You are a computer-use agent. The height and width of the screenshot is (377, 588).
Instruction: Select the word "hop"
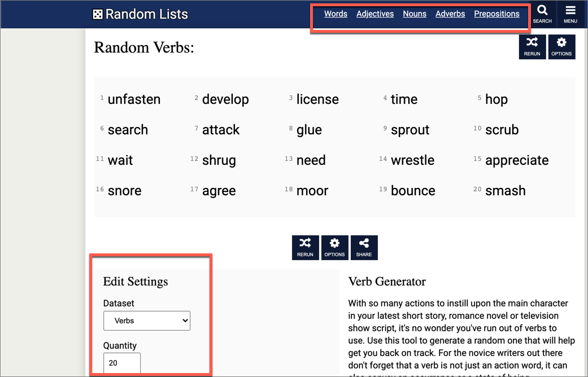tap(496, 100)
